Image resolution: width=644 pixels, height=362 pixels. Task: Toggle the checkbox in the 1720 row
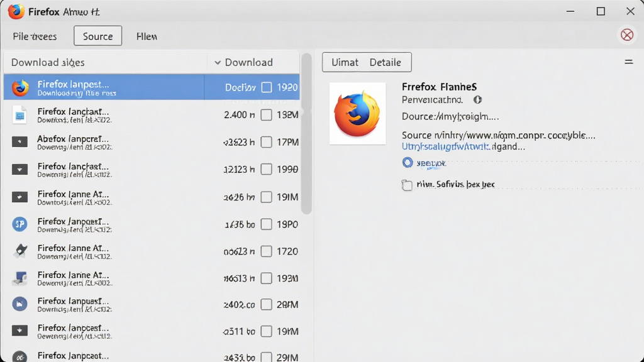click(267, 251)
